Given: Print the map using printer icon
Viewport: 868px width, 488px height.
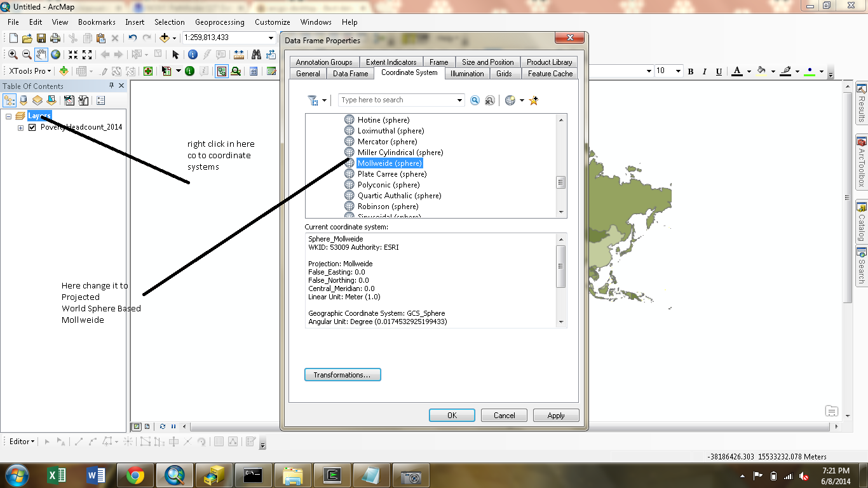Looking at the screenshot, I should point(55,38).
